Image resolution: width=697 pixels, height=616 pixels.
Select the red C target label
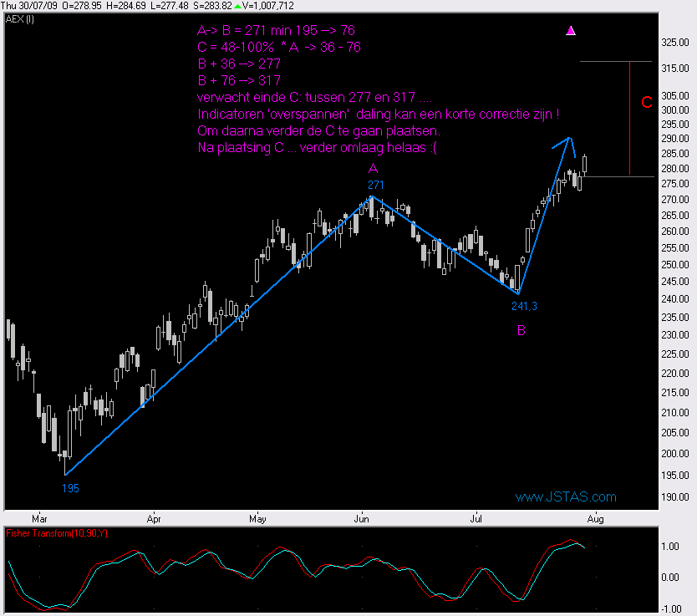[646, 103]
